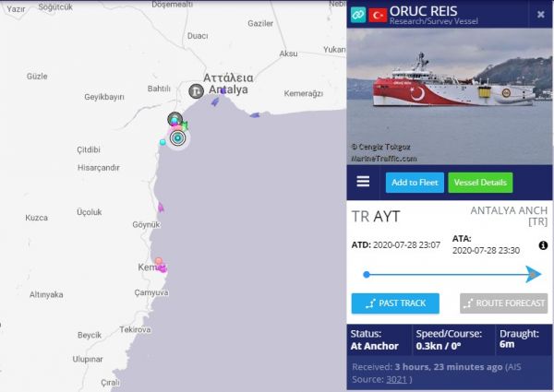Select the small cyan vessel dot on coast
This screenshot has width=554, height=392.
(x=163, y=142)
